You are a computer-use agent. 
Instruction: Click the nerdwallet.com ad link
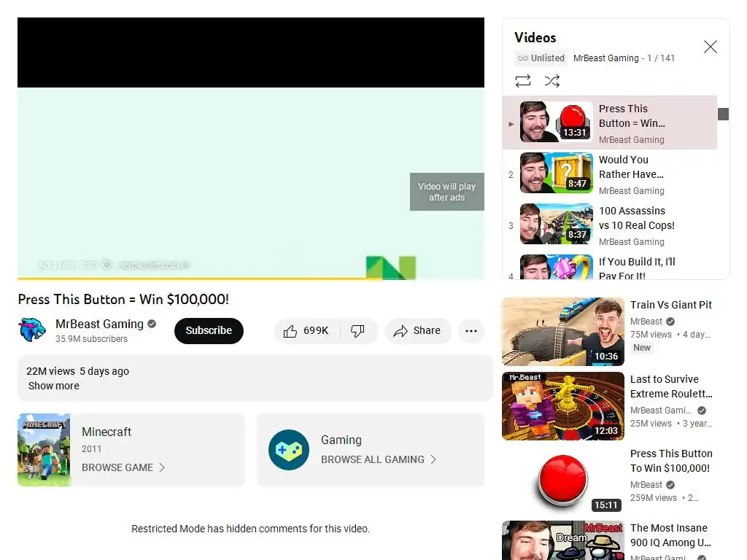(153, 265)
